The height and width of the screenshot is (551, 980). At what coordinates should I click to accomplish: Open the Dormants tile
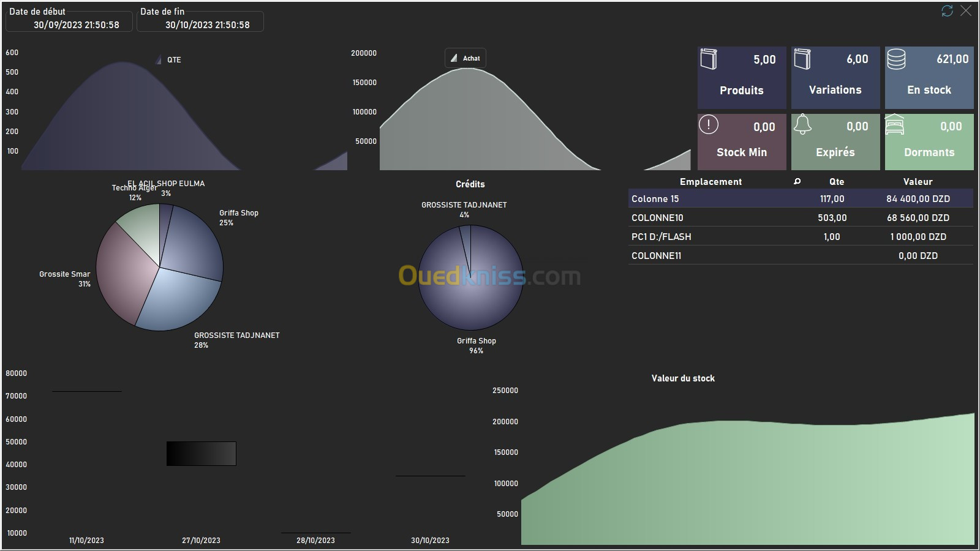[x=929, y=142]
